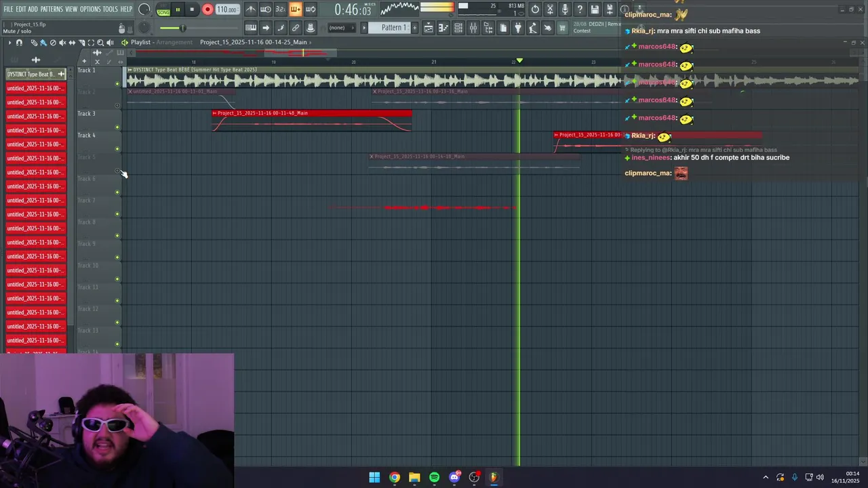Click the undo history icon

(535, 9)
